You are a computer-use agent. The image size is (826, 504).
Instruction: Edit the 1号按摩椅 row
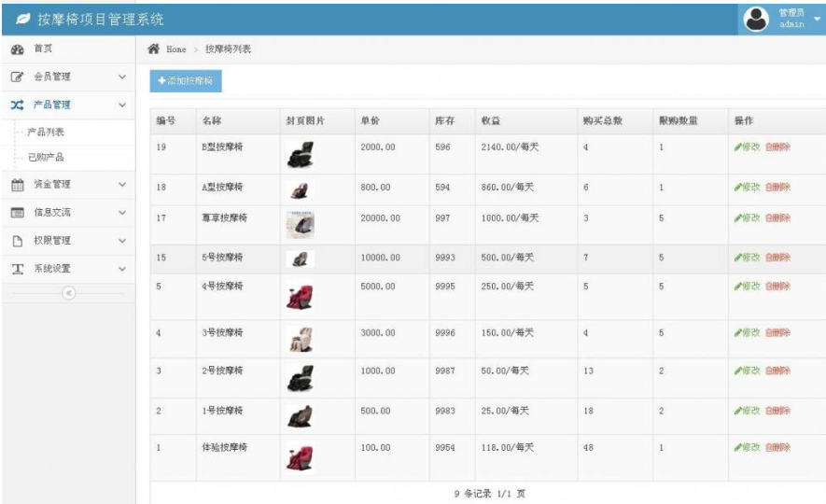747,411
